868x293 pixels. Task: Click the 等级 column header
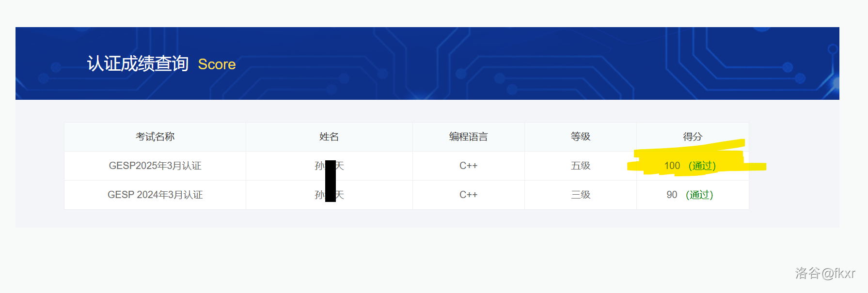pos(581,137)
